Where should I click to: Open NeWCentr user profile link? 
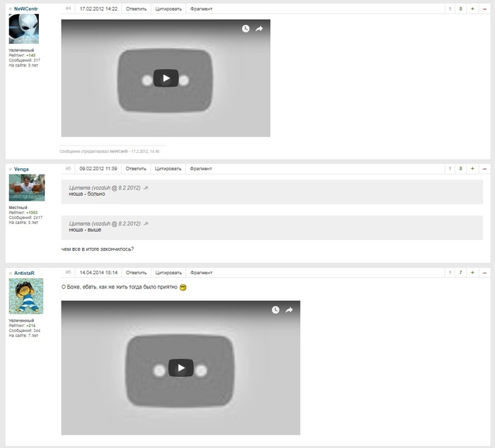tap(26, 9)
